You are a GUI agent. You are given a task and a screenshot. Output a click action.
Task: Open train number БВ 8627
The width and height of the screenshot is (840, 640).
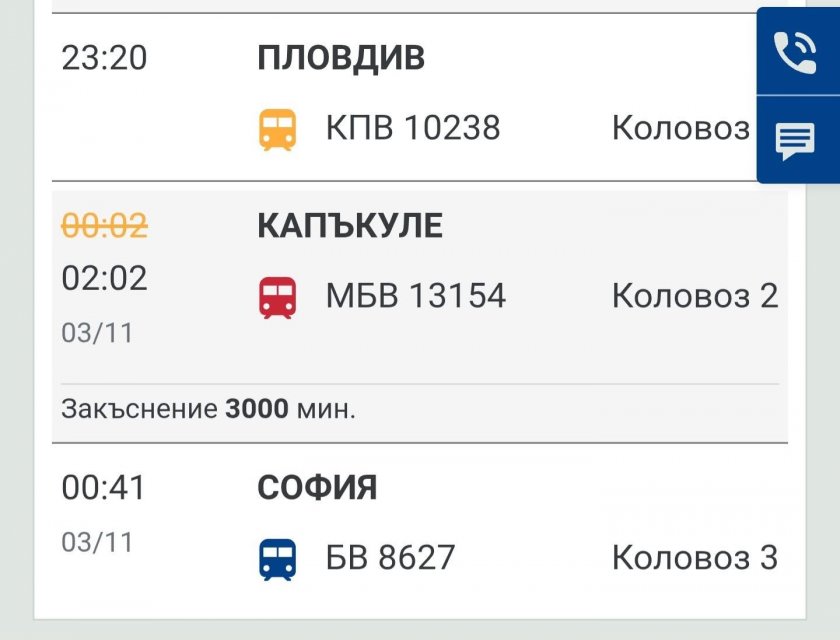[x=391, y=557]
